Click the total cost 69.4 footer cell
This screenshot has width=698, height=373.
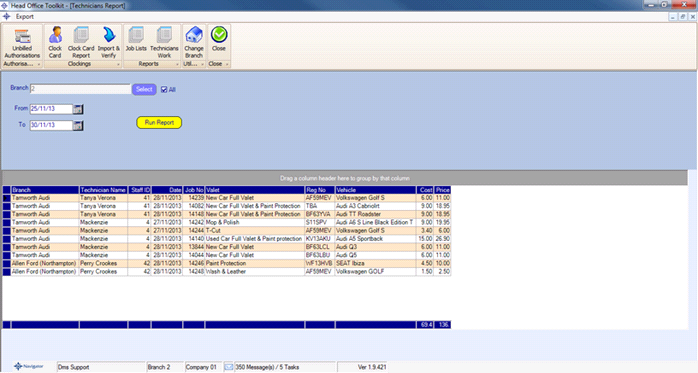(425, 324)
